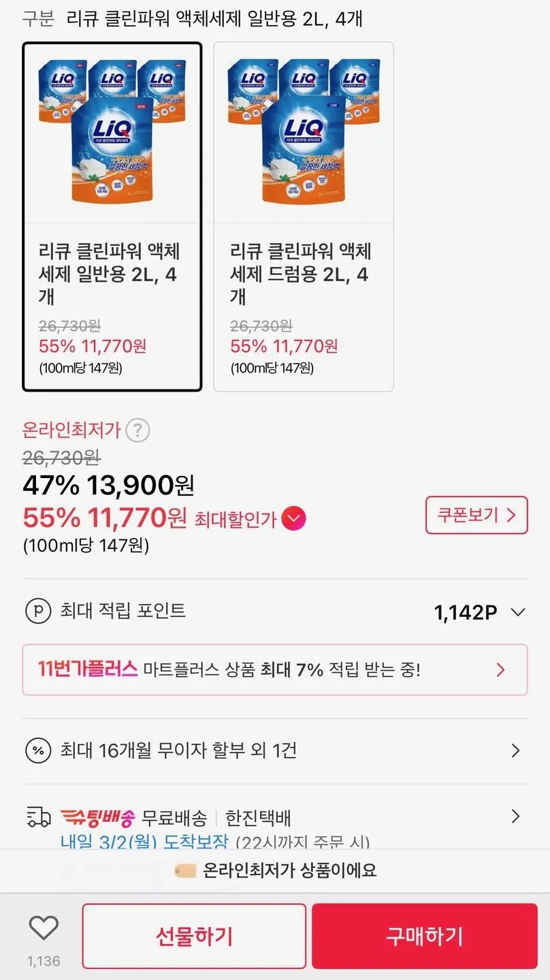Tap the 드럼용 product thumbnail image
Screen dimensions: 550x980
pyautogui.click(x=304, y=133)
